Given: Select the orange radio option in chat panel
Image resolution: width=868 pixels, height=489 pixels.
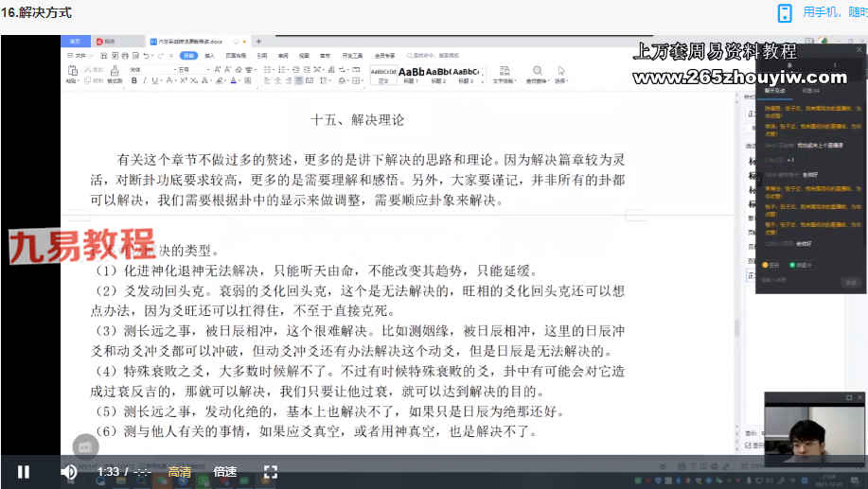Looking at the screenshot, I should [766, 265].
